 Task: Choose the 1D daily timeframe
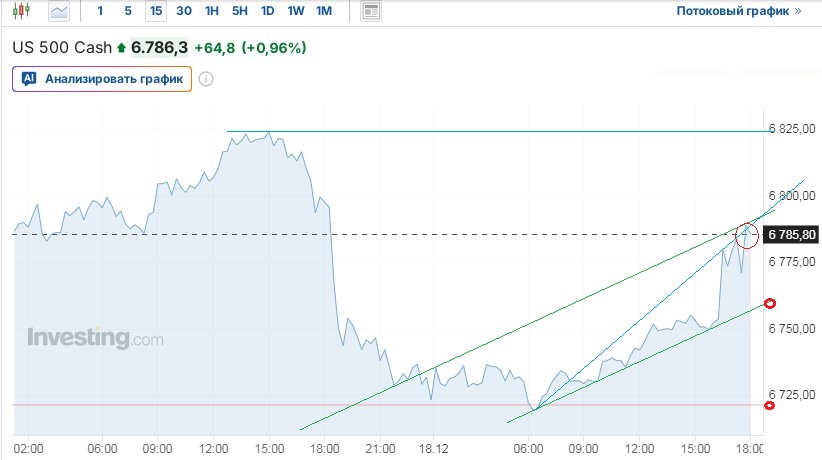(267, 11)
